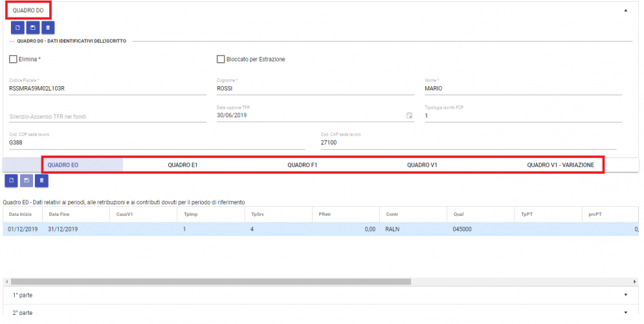Click the save icon under Quadro D0
The image size is (644, 324).
point(33,27)
